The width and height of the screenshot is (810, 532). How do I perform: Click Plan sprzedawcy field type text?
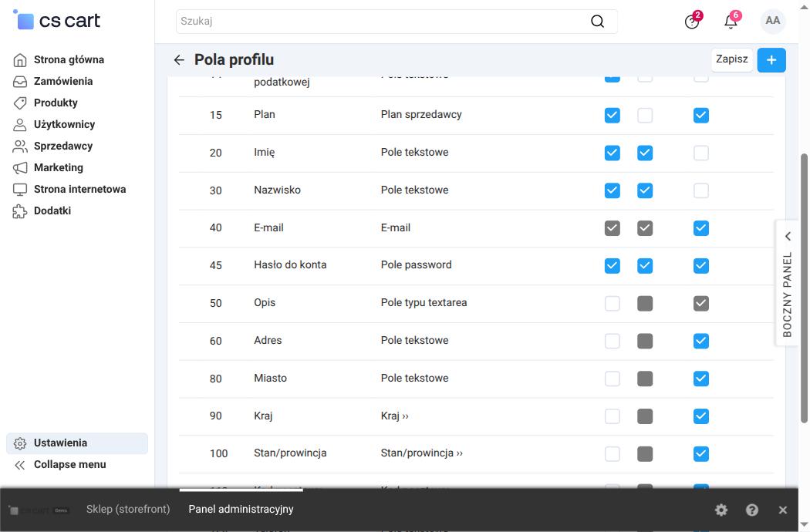[x=421, y=115]
